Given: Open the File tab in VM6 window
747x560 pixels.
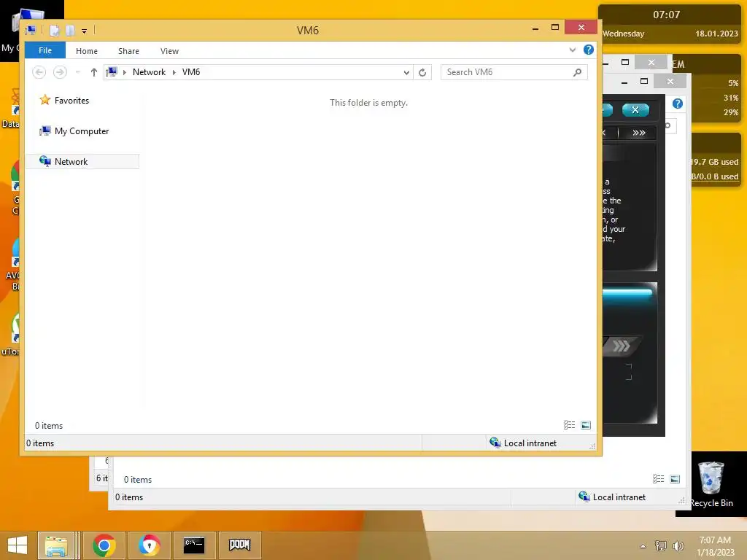Looking at the screenshot, I should coord(45,50).
